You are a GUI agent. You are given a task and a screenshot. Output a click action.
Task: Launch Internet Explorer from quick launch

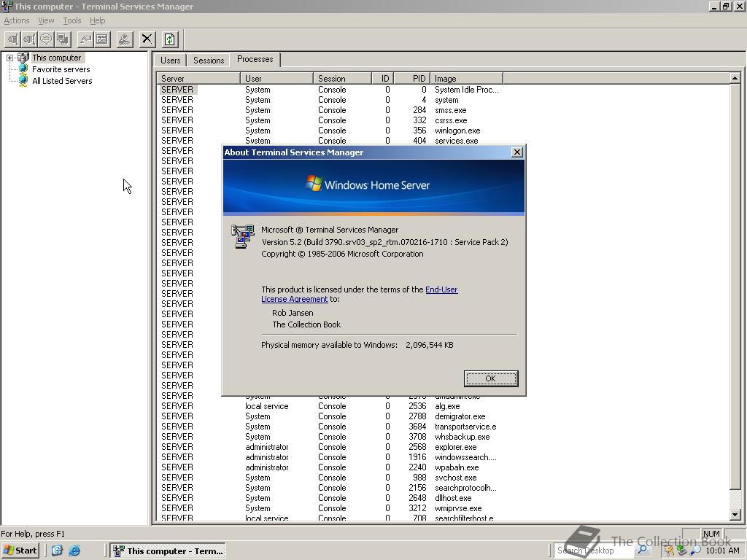tap(75, 551)
